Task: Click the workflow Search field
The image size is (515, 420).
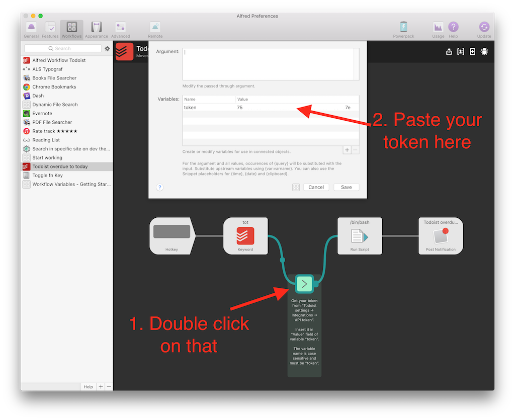Action: click(x=63, y=49)
